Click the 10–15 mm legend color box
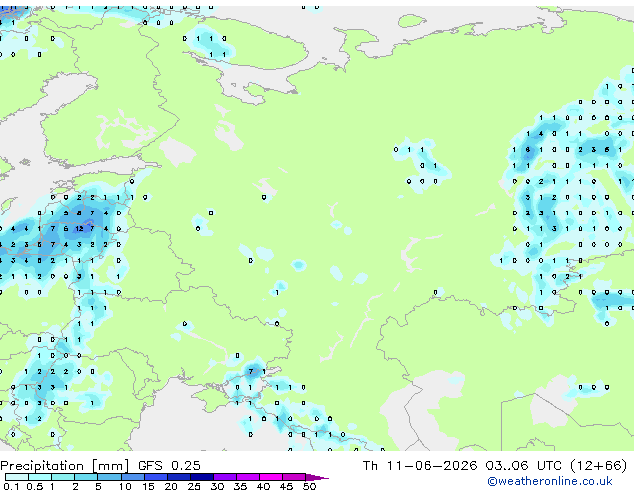This screenshot has height=490, width=634. pos(132,477)
